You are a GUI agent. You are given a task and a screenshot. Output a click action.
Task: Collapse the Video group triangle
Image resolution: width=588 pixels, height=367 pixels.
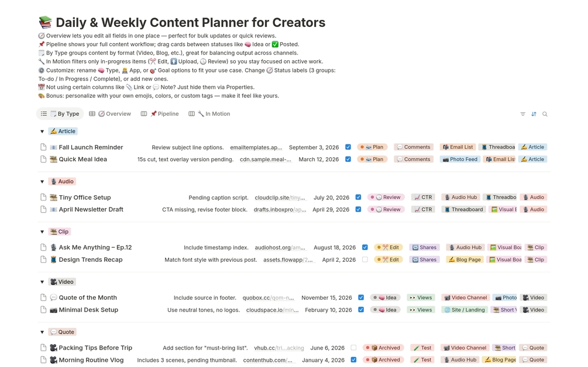click(42, 282)
